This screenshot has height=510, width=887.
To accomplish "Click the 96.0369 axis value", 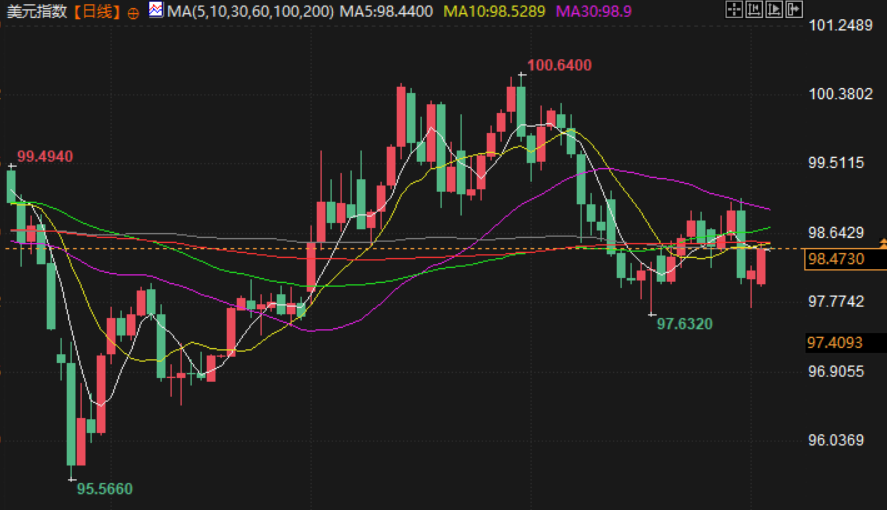I will point(836,440).
